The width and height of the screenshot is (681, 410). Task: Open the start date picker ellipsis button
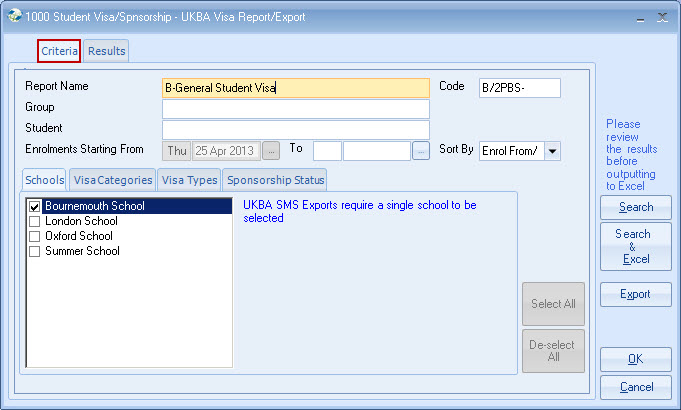point(271,150)
